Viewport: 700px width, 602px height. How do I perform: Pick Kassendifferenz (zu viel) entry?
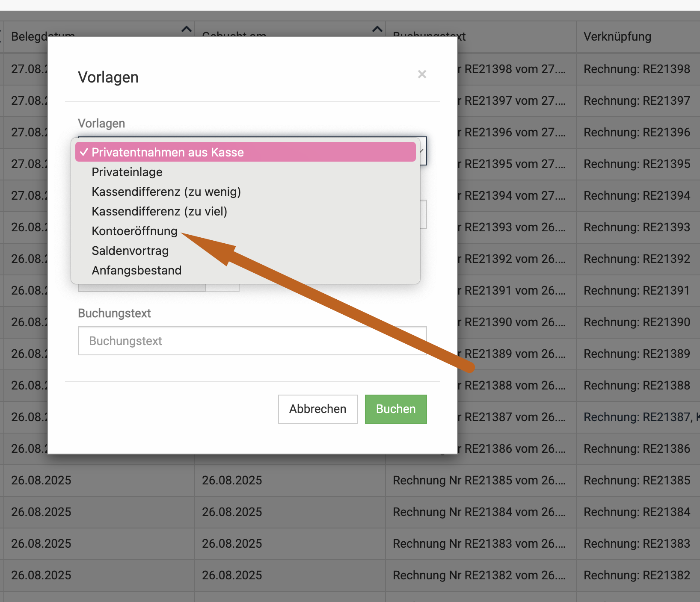159,211
